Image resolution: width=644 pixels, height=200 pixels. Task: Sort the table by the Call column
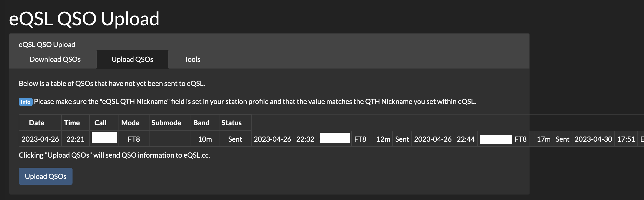(x=100, y=123)
